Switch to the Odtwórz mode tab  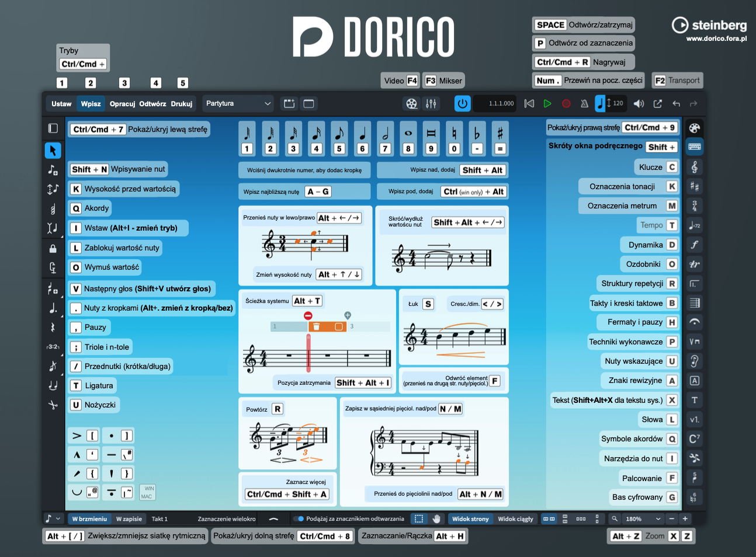[x=152, y=104]
